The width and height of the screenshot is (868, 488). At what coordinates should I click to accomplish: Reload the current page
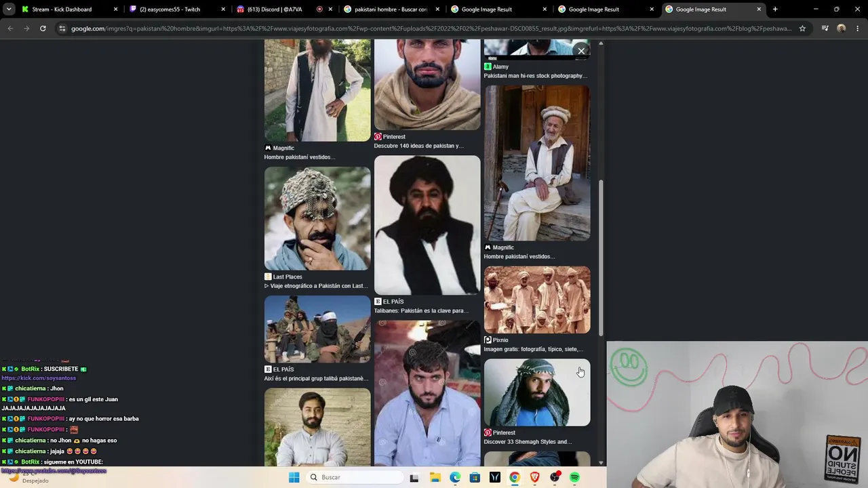pyautogui.click(x=43, y=28)
